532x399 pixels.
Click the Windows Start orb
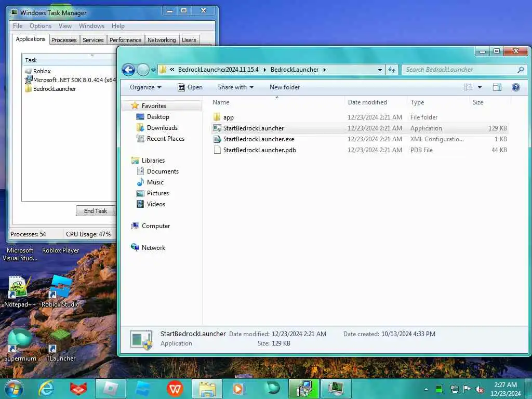pos(14,389)
